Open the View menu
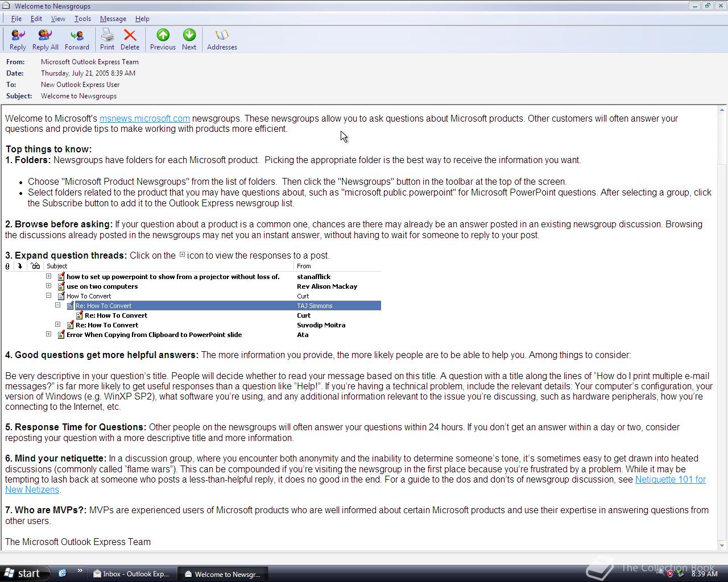This screenshot has width=728, height=582. [58, 19]
